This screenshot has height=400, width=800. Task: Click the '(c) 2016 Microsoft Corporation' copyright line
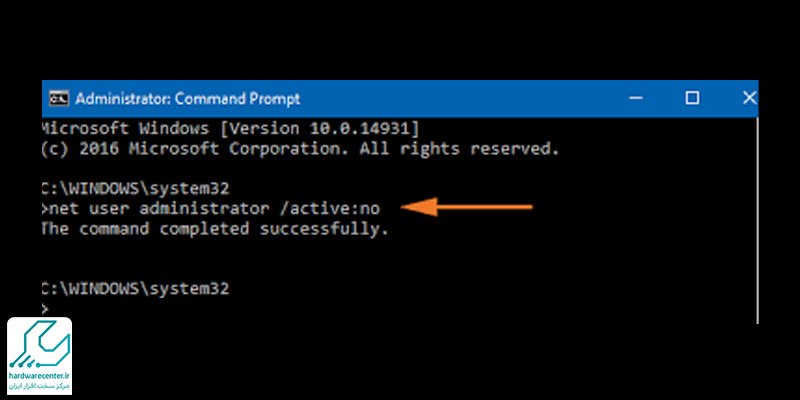click(301, 149)
